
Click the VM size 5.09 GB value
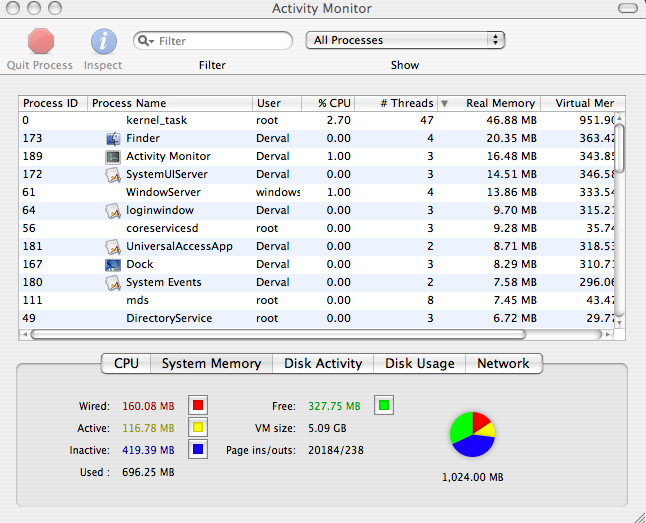tap(327, 428)
